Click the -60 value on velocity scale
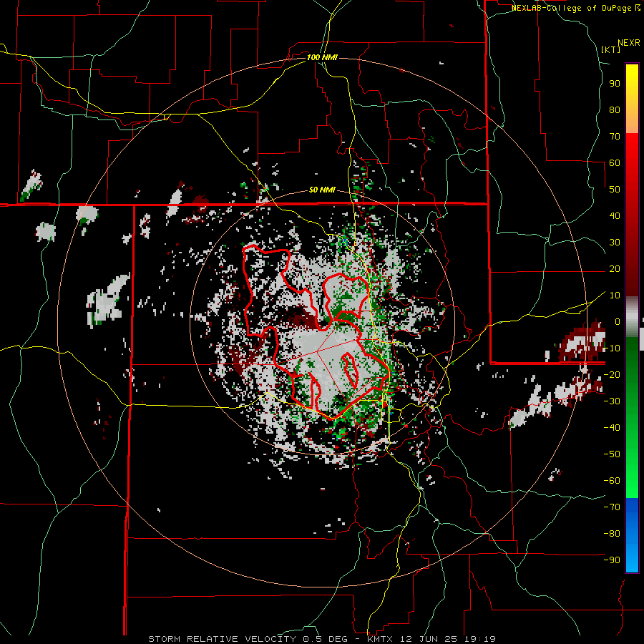This screenshot has height=644, width=644. click(x=612, y=481)
